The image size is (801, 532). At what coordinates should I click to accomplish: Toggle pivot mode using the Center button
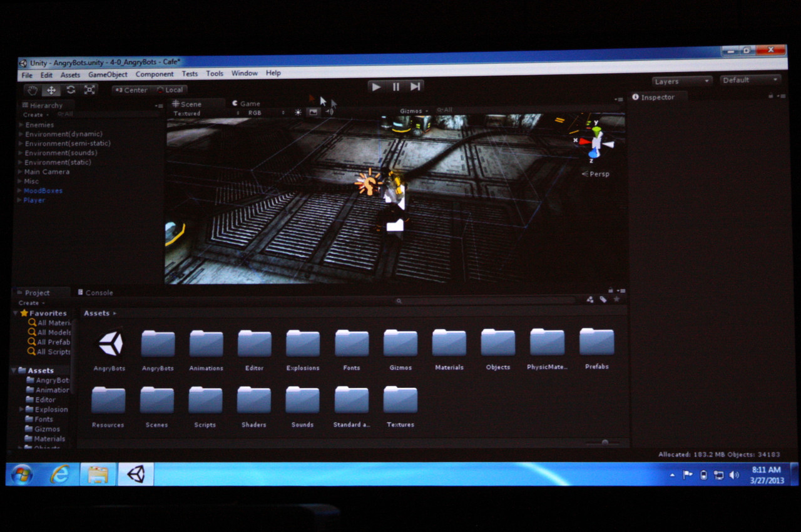(131, 90)
